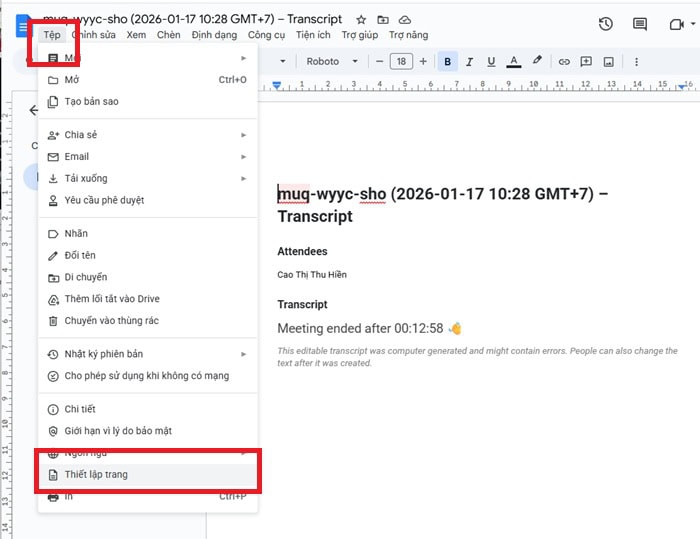Open the Xem menu
700x539 pixels.
coord(136,35)
